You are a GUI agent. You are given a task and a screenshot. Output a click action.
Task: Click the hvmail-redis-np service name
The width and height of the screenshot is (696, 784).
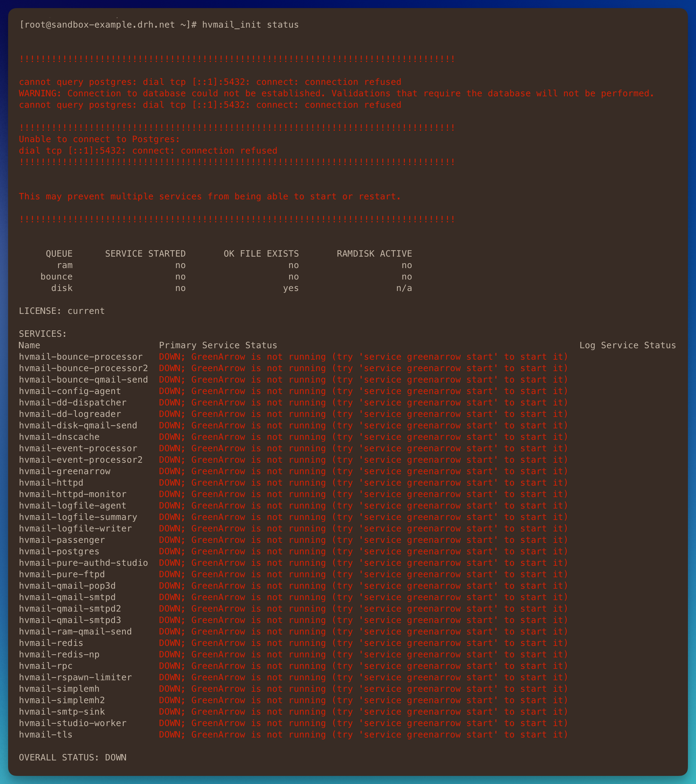pos(59,654)
